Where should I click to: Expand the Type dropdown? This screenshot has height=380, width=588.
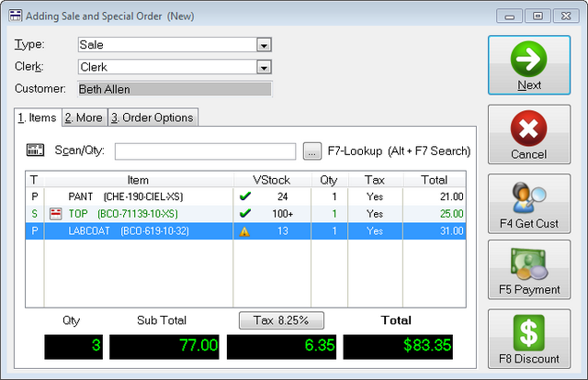(264, 45)
